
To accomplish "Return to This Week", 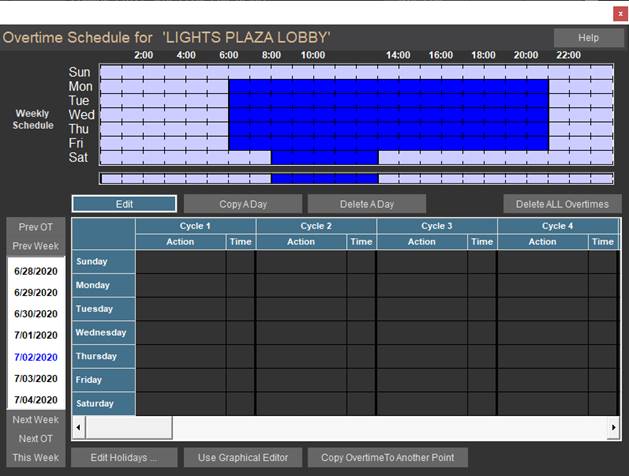I will tap(35, 457).
